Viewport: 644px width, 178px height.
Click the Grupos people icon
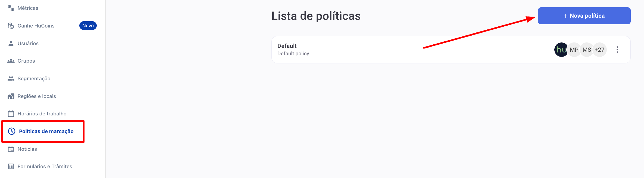(11, 61)
